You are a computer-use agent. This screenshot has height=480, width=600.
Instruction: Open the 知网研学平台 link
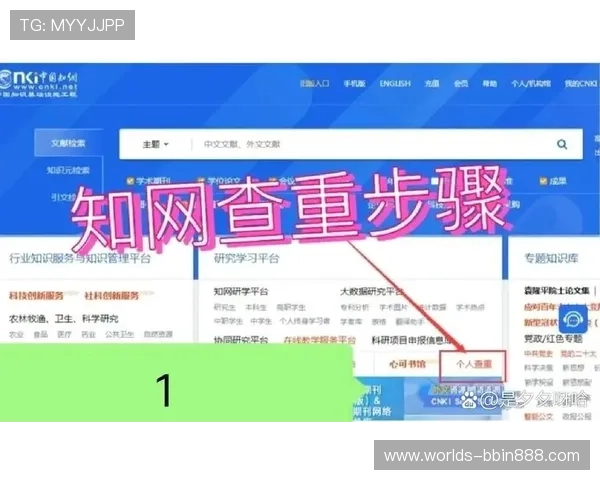(x=241, y=292)
